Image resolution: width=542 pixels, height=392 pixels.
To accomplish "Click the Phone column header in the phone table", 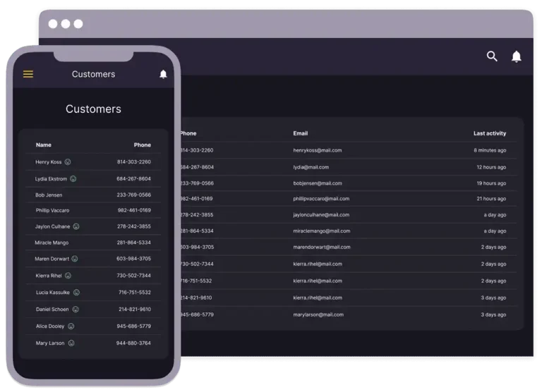I will click(x=142, y=145).
